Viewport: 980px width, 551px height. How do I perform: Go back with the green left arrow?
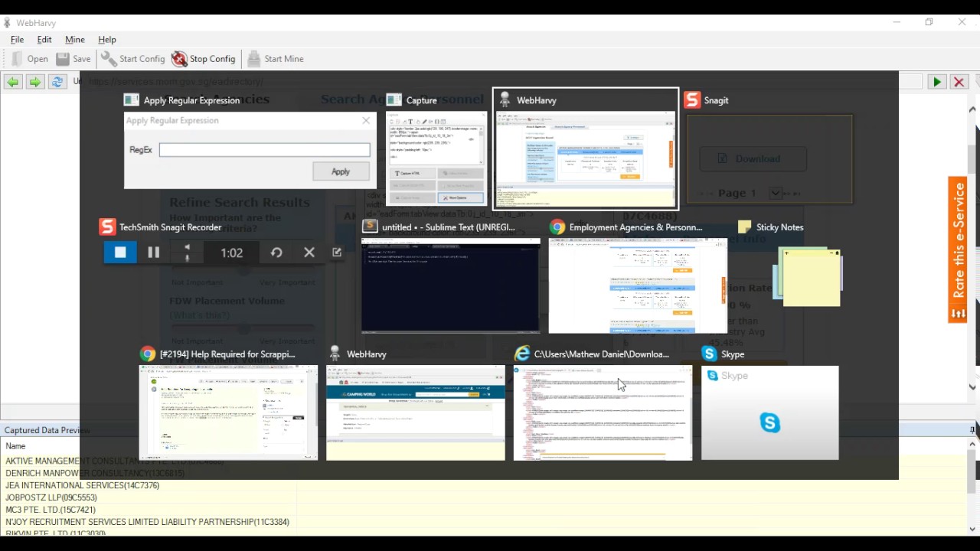click(13, 82)
